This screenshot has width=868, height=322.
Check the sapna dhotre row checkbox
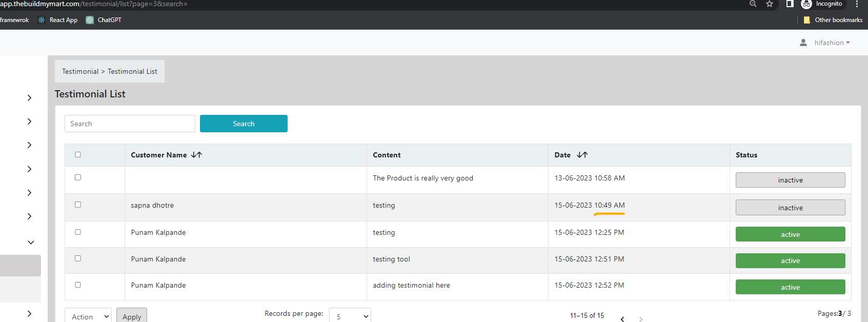78,205
